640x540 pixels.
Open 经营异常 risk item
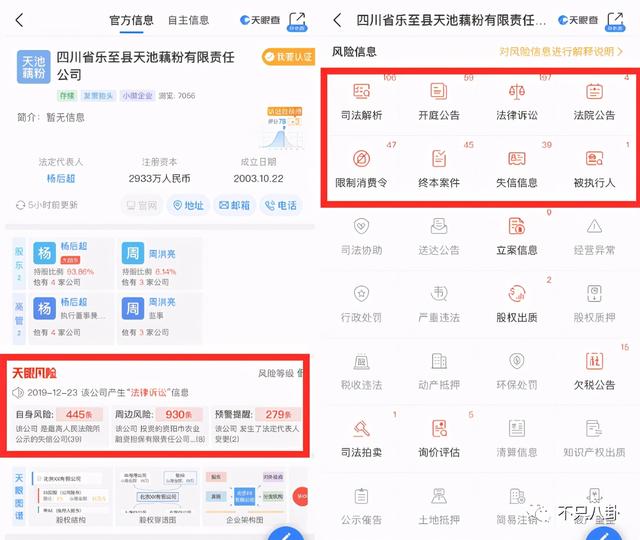[594, 237]
